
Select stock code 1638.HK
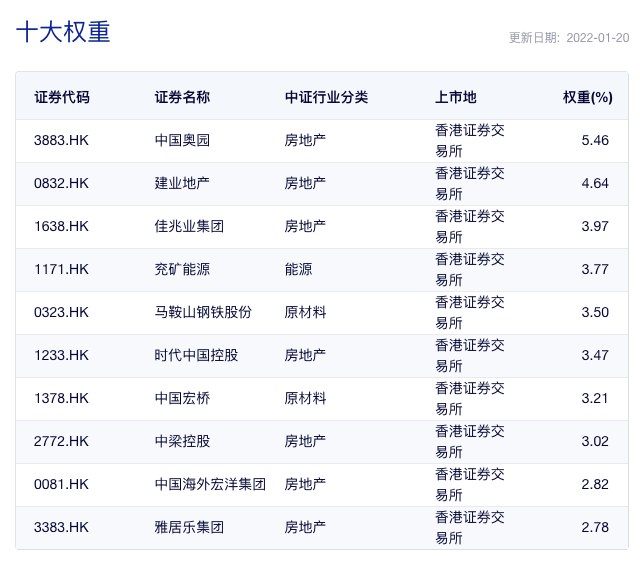pos(61,226)
